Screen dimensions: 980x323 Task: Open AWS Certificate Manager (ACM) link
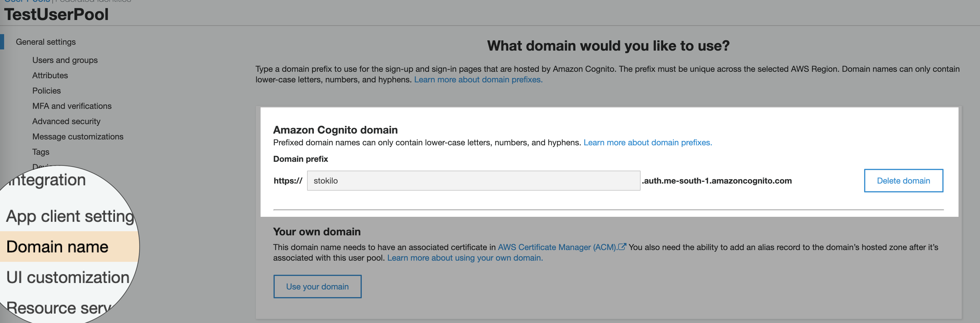click(557, 247)
